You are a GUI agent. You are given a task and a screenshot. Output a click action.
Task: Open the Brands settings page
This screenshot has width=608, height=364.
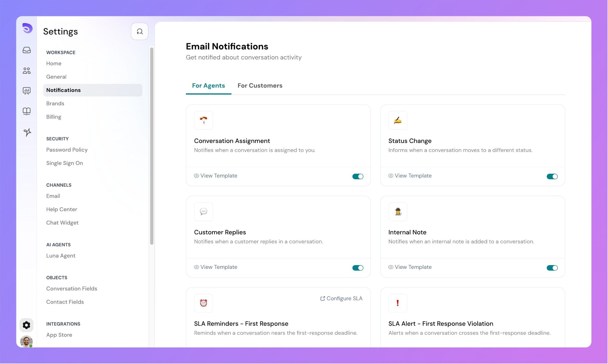tap(55, 103)
